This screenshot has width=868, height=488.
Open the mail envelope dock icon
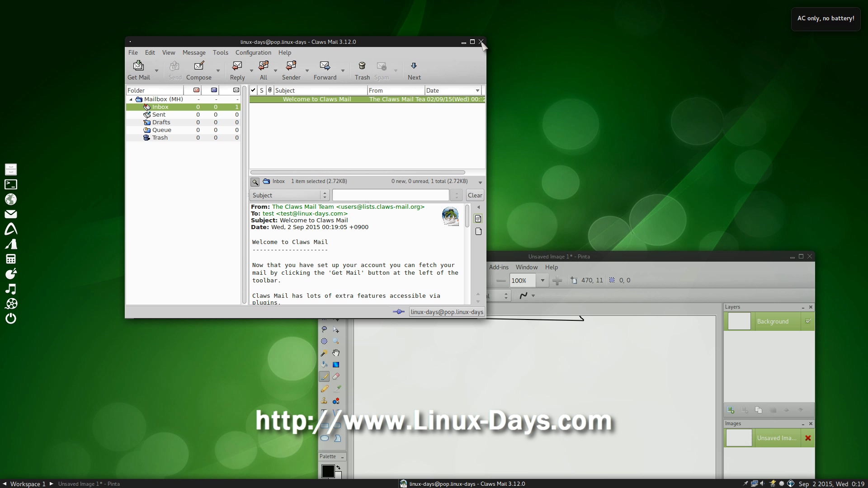[x=11, y=214]
